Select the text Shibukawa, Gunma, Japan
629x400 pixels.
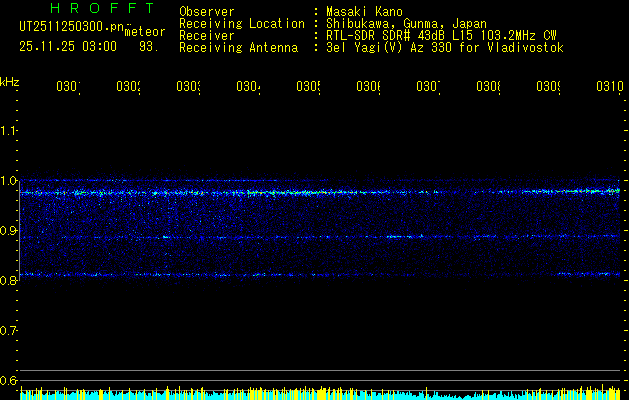(406, 24)
